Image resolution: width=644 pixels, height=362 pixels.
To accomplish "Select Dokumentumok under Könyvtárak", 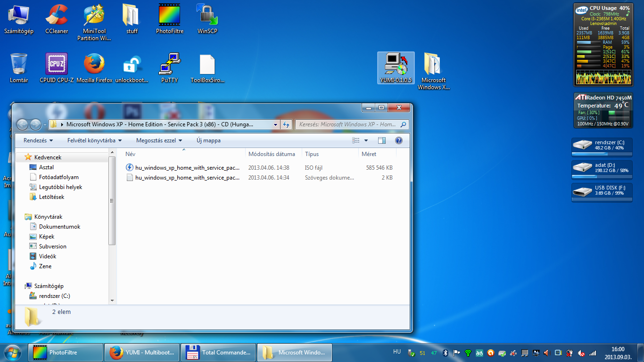I will click(59, 227).
